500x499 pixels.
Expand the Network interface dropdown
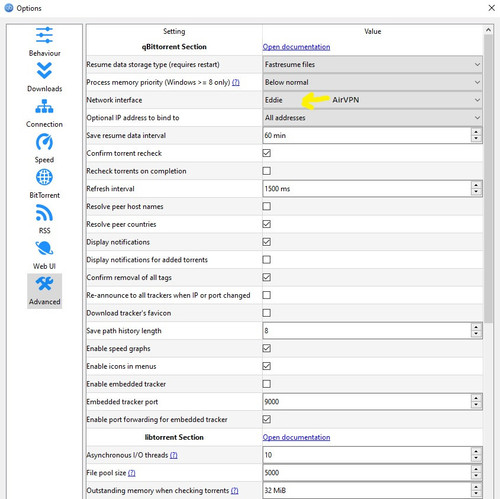(372, 100)
